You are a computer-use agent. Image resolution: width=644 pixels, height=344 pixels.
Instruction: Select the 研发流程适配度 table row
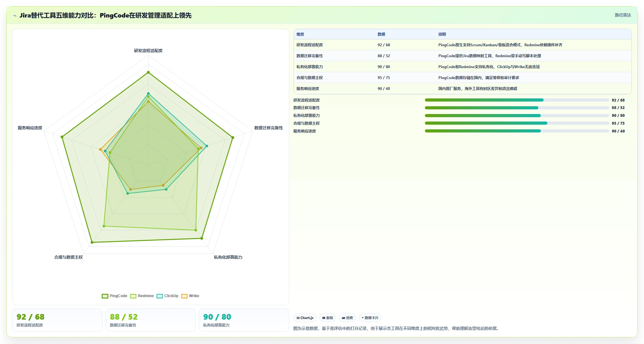(x=462, y=45)
